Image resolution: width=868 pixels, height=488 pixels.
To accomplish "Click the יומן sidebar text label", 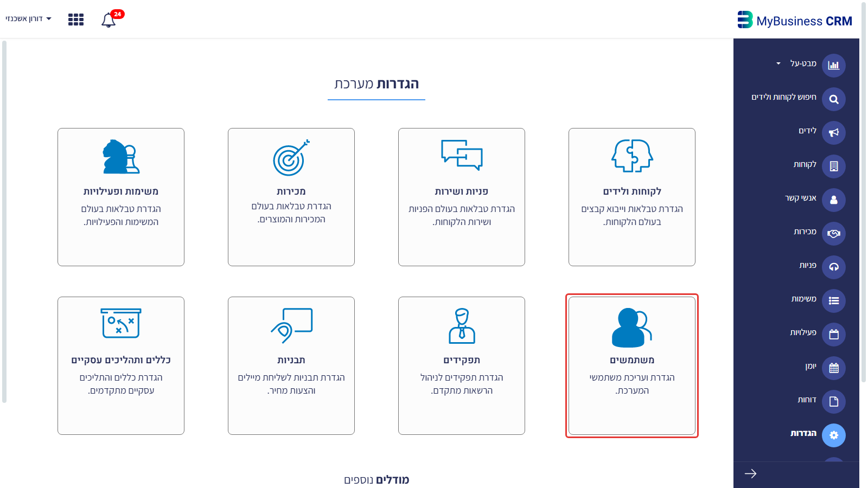I will tap(811, 366).
